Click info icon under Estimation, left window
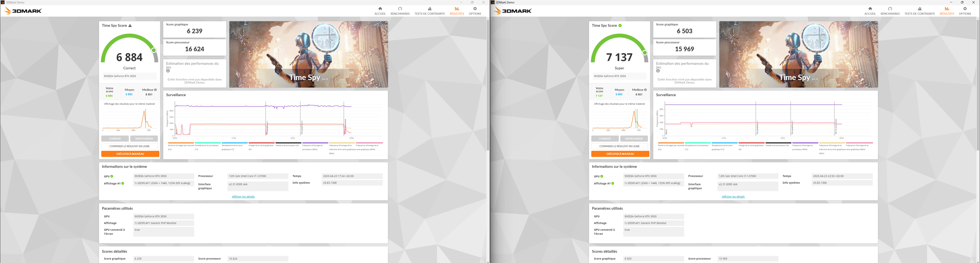The image size is (980, 263). pos(168,71)
